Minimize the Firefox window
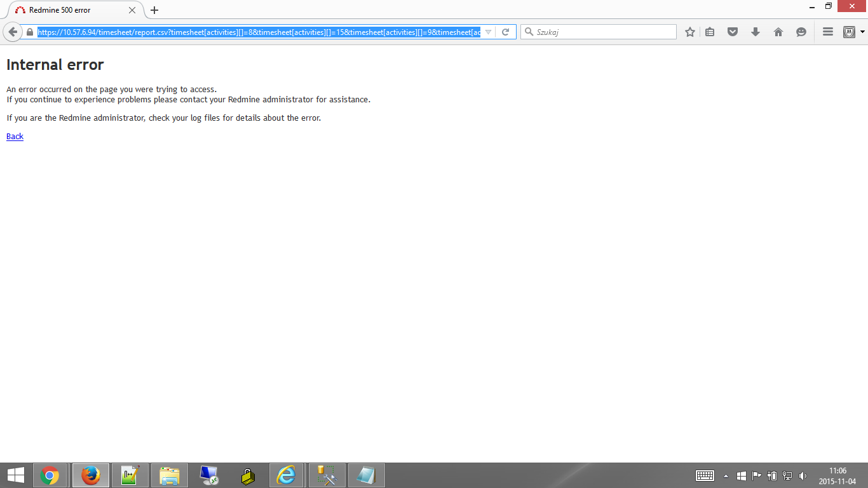868x488 pixels. click(811, 6)
